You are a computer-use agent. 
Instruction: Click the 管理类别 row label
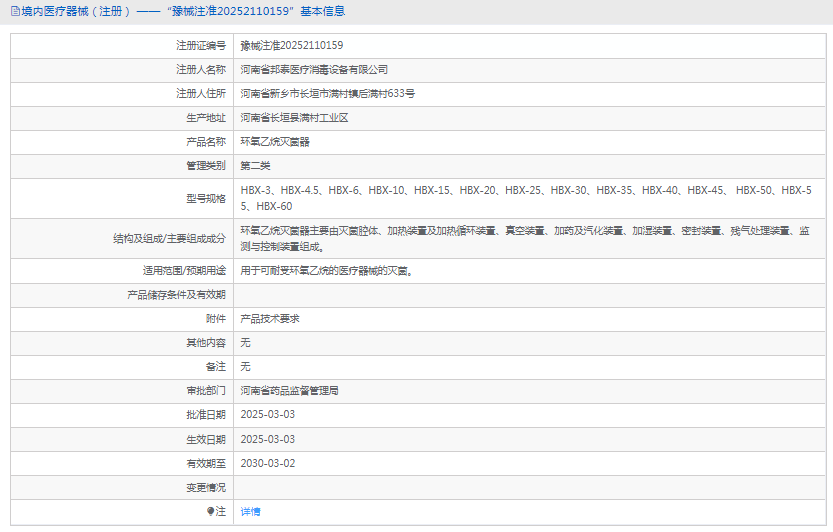tap(206, 166)
